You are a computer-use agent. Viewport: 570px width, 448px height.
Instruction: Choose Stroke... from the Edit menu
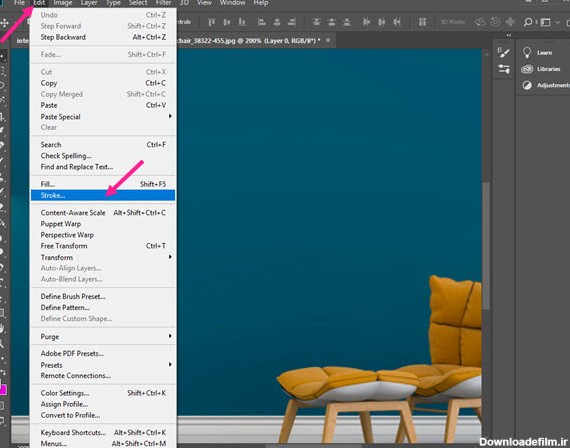click(x=103, y=195)
